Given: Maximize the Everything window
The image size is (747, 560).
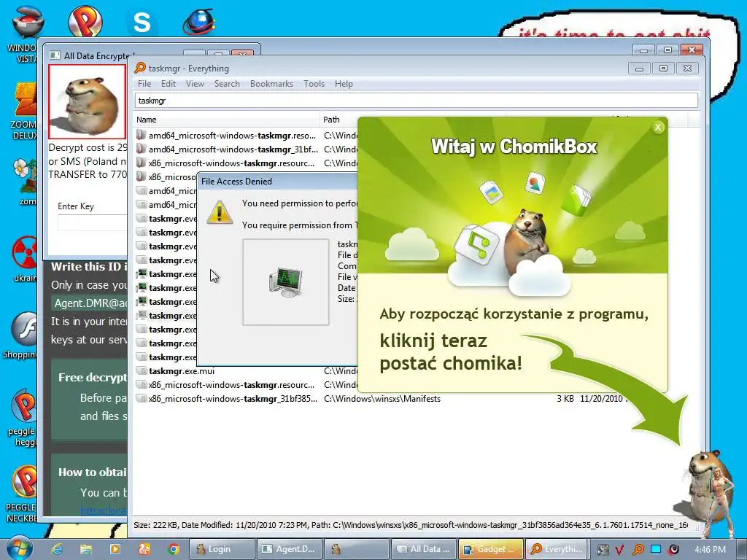Looking at the screenshot, I should (663, 68).
